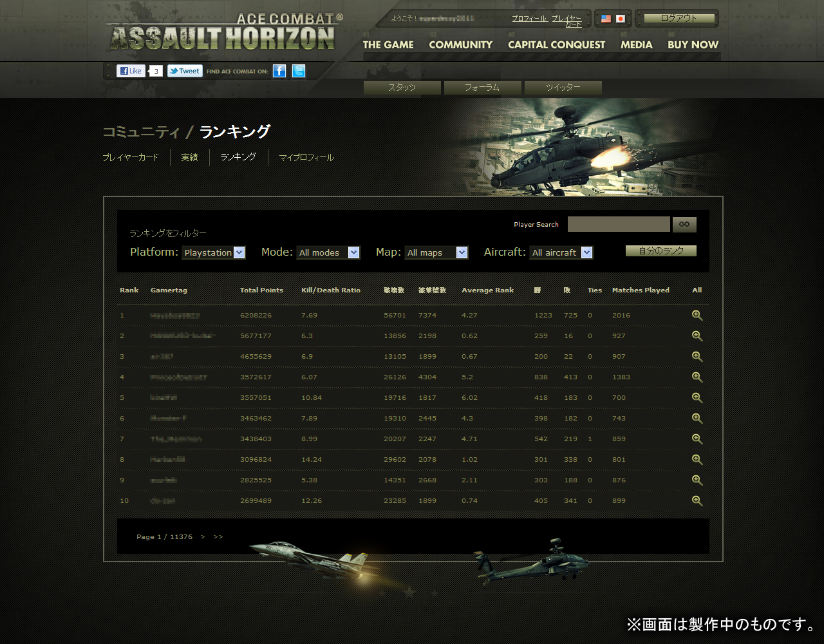Click Page 1 / 11376 text
Image resolution: width=824 pixels, height=644 pixels.
click(x=164, y=536)
